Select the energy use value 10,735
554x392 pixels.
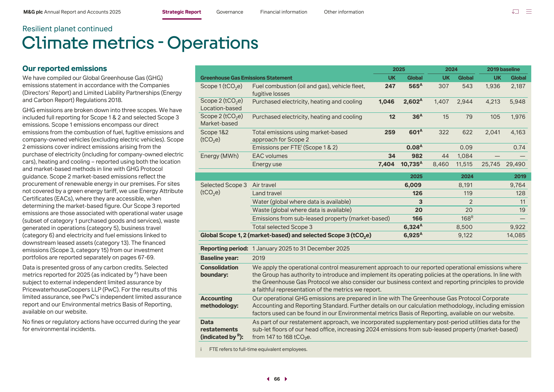(x=412, y=164)
